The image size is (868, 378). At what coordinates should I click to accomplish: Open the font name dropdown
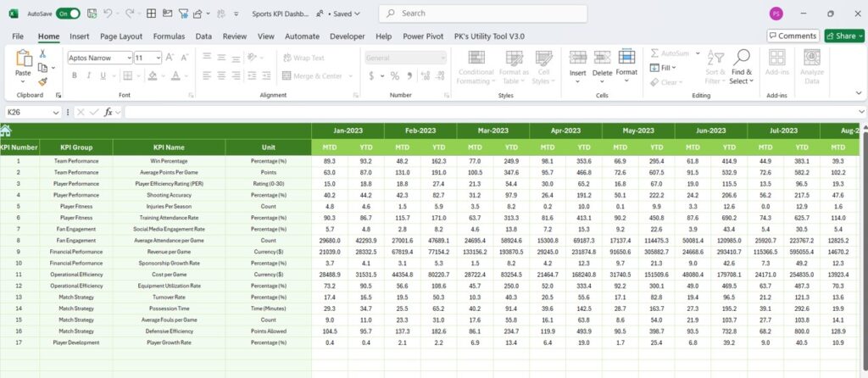[130, 58]
